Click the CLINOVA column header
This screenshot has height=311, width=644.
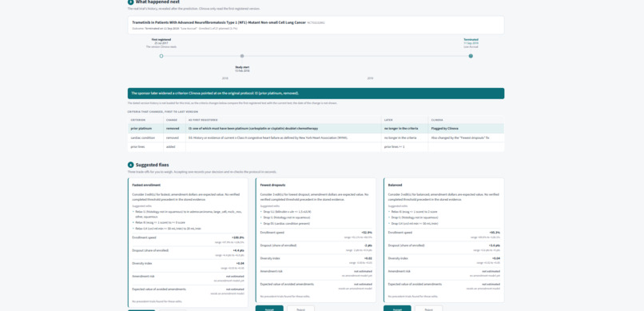[435, 120]
